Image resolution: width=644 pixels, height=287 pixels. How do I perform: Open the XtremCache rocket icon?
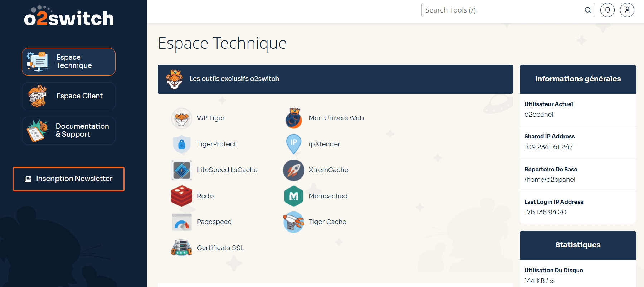point(294,170)
